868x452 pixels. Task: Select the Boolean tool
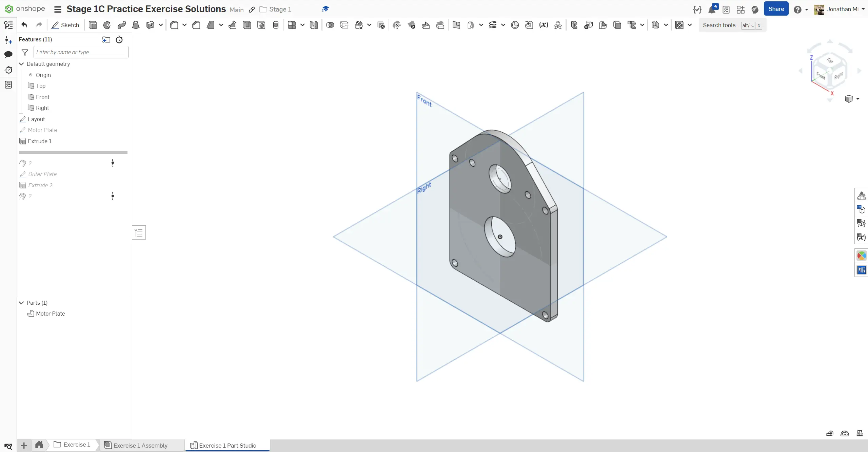tap(330, 25)
